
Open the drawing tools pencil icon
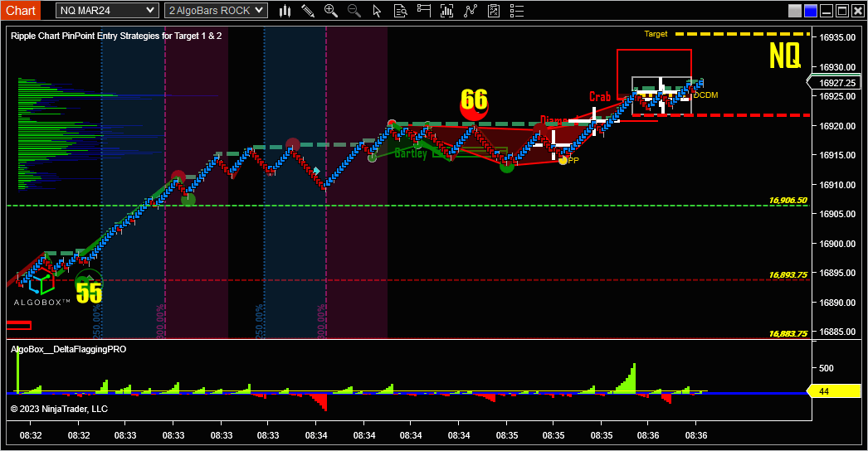click(x=308, y=11)
